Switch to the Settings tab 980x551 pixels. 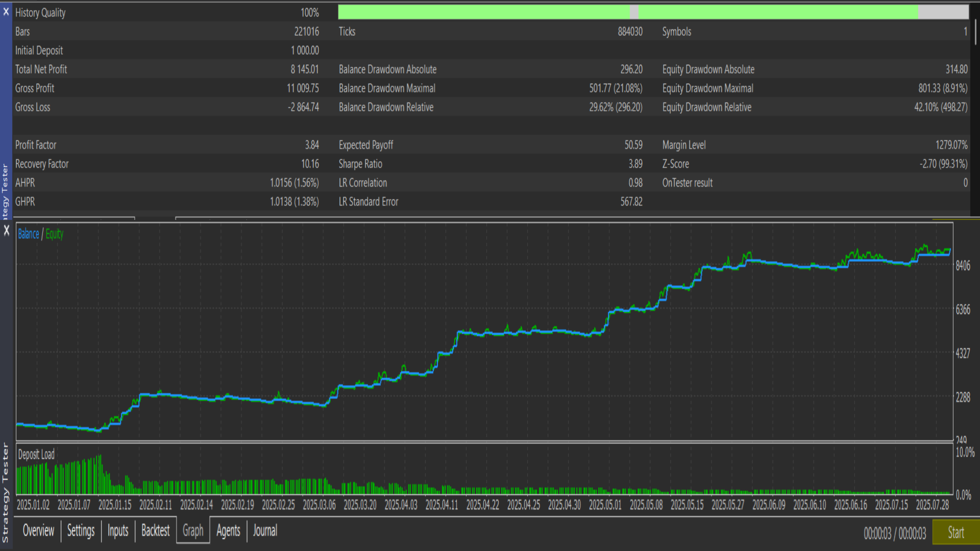click(x=81, y=531)
